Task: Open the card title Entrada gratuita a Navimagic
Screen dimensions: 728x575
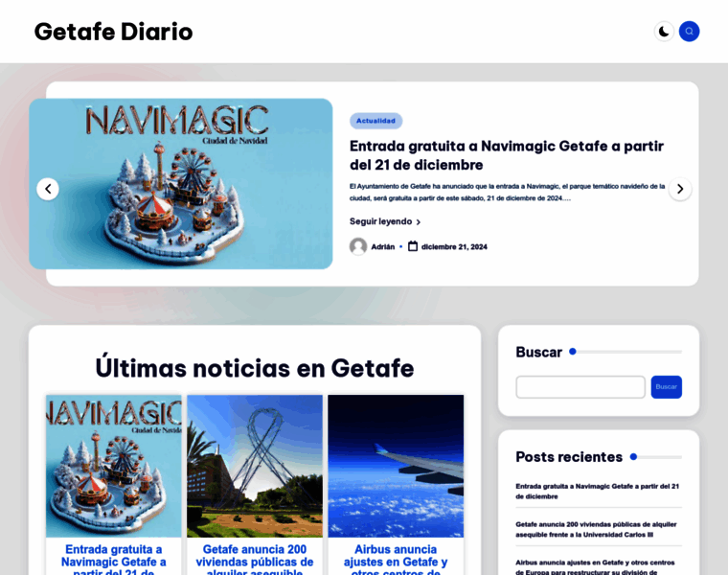Action: (114, 560)
